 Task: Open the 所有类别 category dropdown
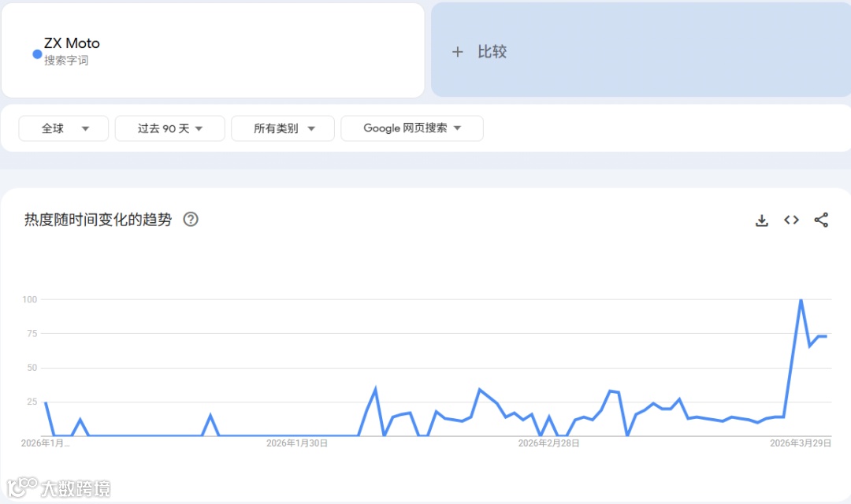coord(283,128)
